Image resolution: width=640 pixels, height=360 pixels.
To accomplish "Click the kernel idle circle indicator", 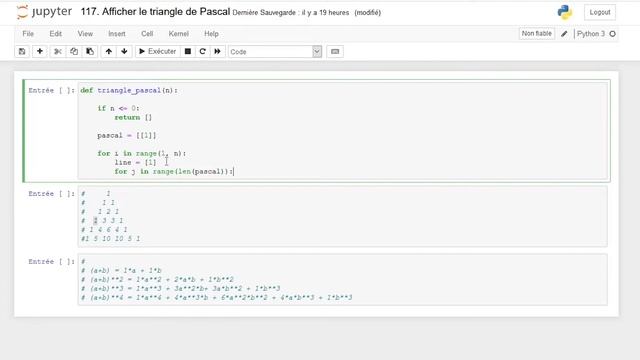I will coord(613,34).
